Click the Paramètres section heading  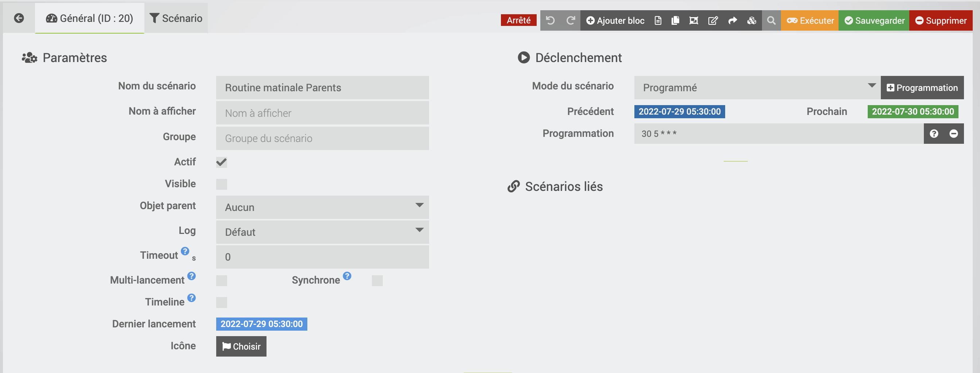coord(64,58)
